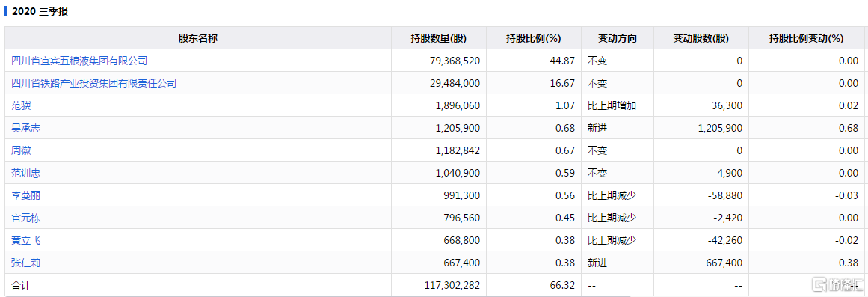
Task: Open shareholder 四川省宜宾五粮液集团有限公司 link
Action: point(79,61)
